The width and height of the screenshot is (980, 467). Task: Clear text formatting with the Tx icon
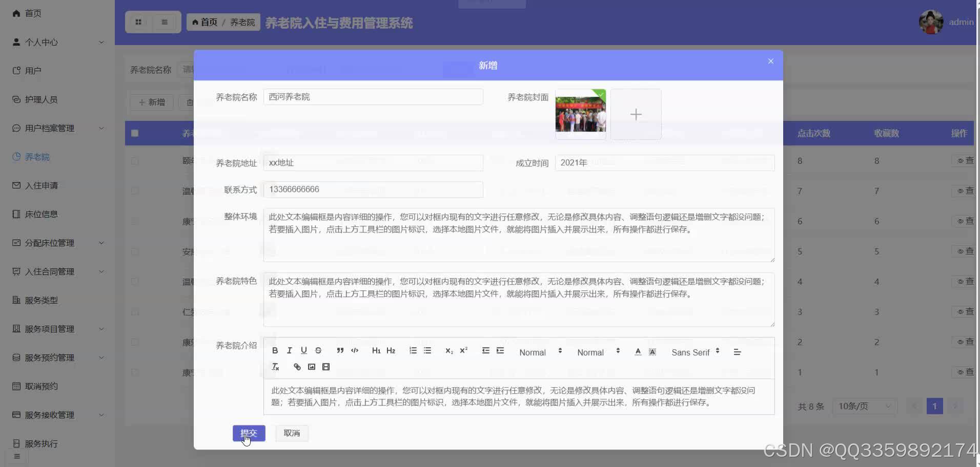click(275, 367)
